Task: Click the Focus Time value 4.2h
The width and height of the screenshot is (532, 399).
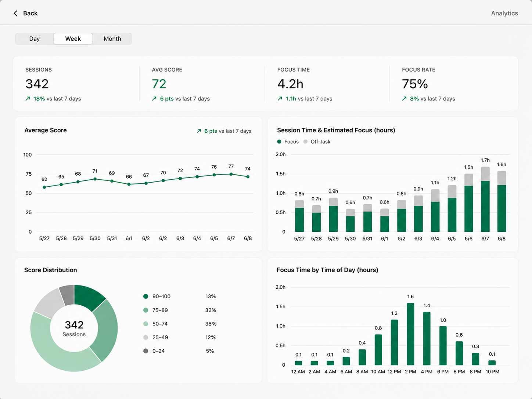Action: point(290,84)
